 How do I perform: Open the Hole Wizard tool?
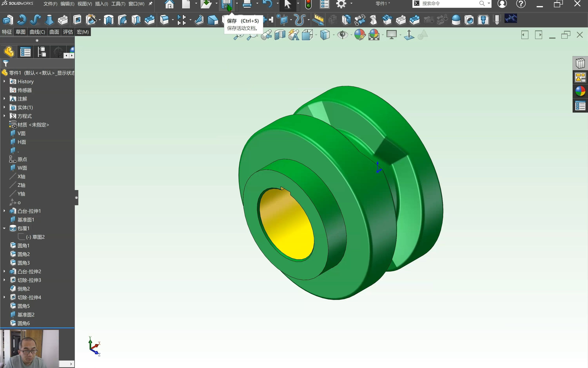click(91, 20)
